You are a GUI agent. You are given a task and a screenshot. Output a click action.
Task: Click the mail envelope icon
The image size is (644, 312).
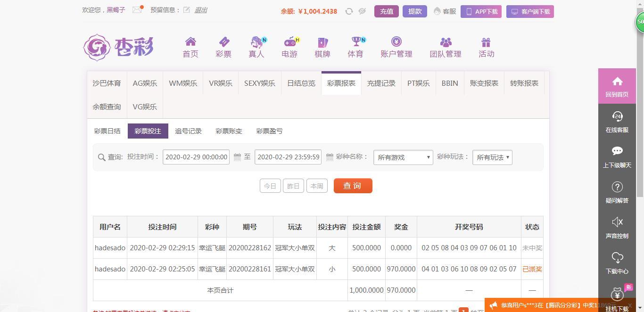click(x=137, y=10)
